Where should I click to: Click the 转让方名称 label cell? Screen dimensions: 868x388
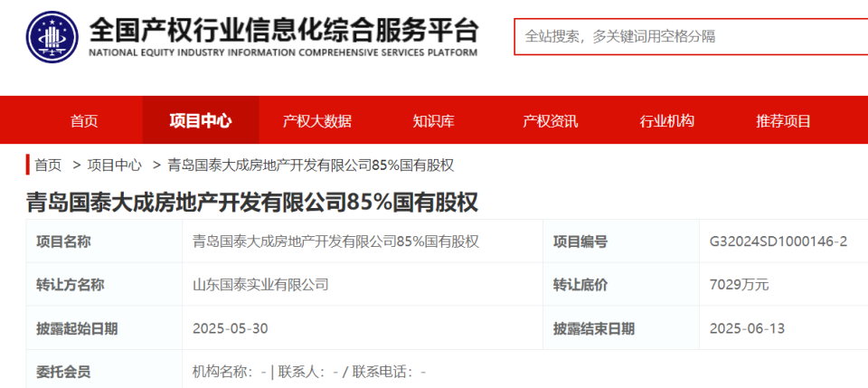[104, 285]
